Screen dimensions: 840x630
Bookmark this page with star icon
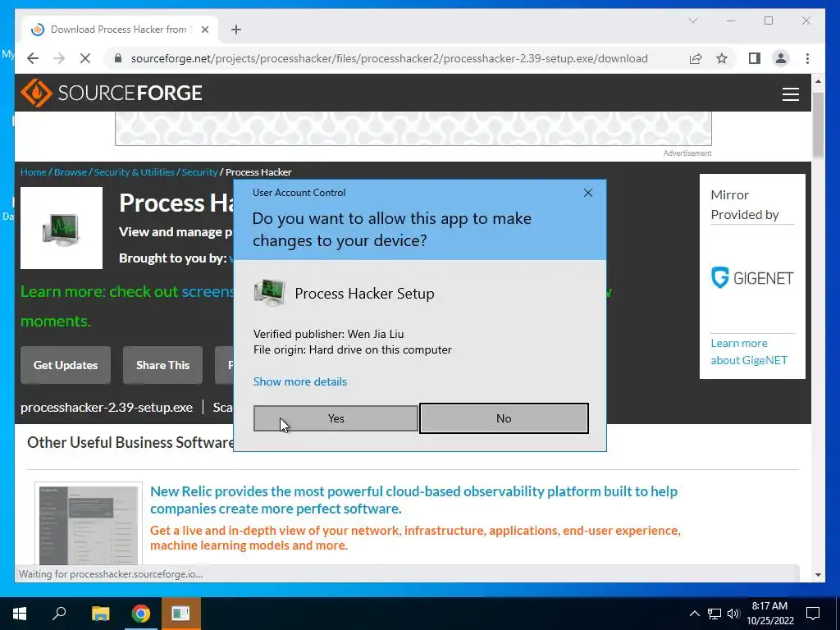722,58
